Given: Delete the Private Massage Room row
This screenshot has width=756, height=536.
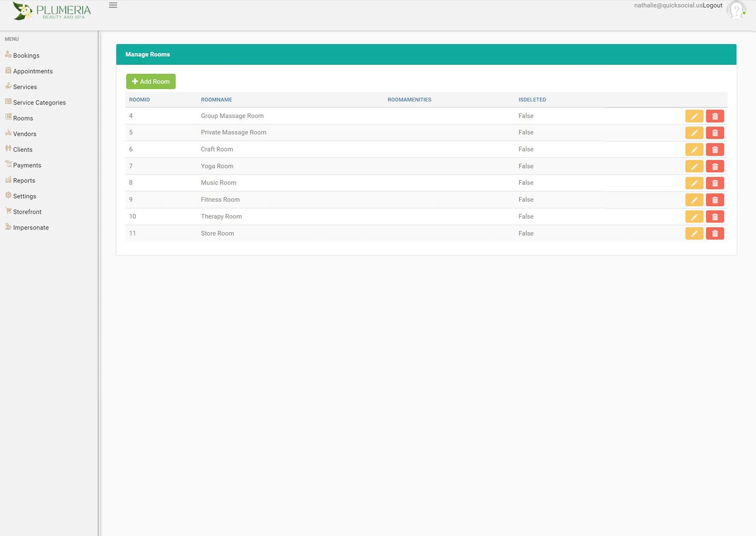Looking at the screenshot, I should [x=715, y=133].
